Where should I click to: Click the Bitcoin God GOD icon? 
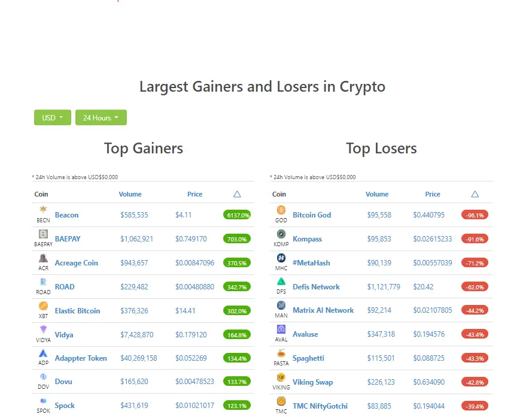pyautogui.click(x=281, y=210)
